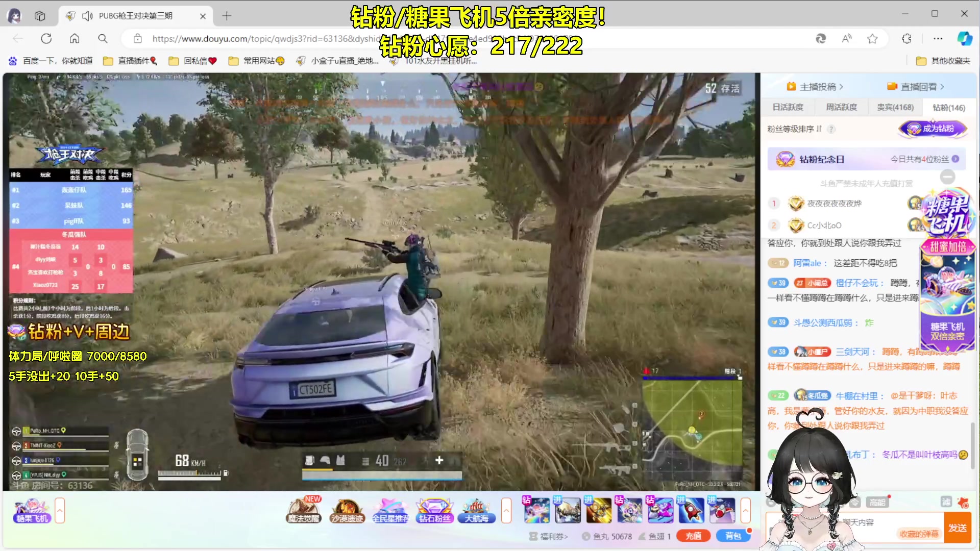Screen dimensions: 980x551
Task: Click the 糖果飞机 icon at bottom left
Action: coord(32,510)
